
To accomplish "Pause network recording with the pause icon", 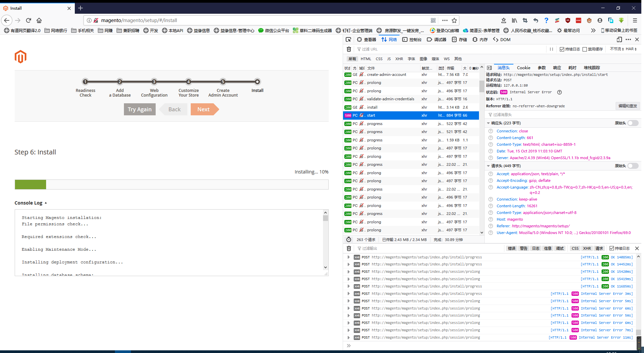I will 551,49.
